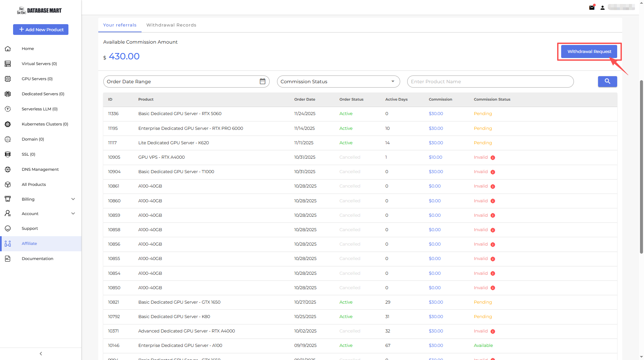
Task: Select Serverless LLM (0) menu item
Action: 40,109
